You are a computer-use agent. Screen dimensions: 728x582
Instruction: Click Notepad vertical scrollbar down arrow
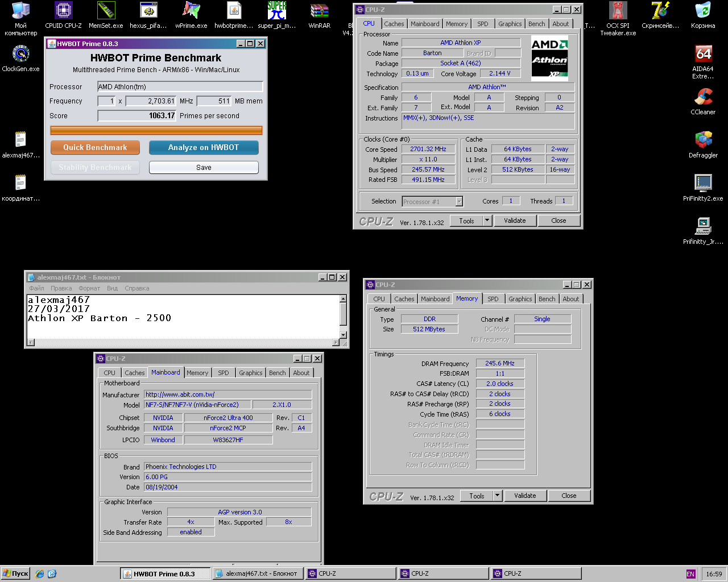[343, 334]
